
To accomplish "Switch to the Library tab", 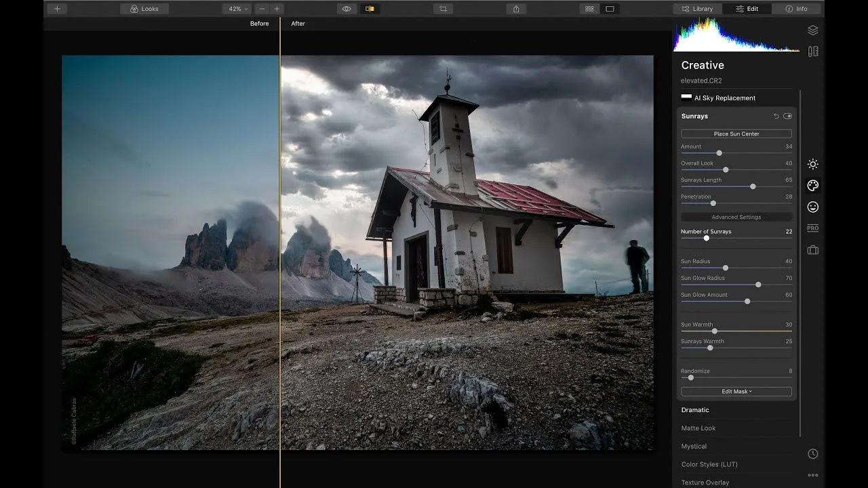I will (x=697, y=9).
